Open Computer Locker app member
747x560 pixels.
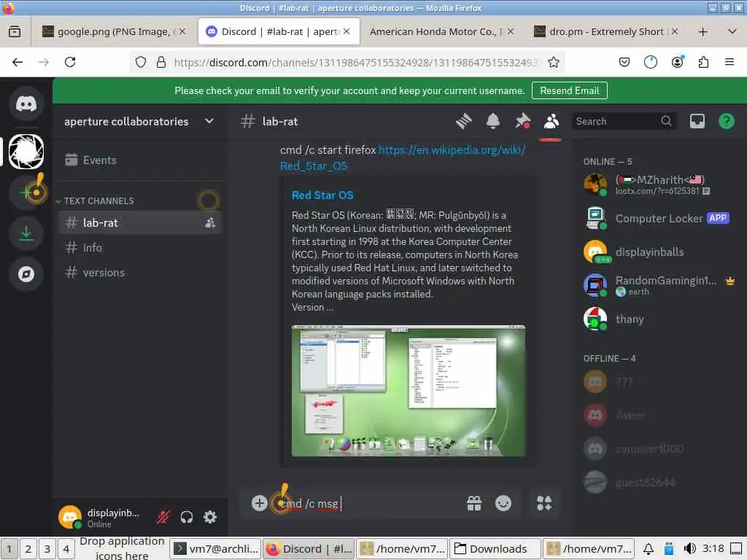[x=659, y=219]
